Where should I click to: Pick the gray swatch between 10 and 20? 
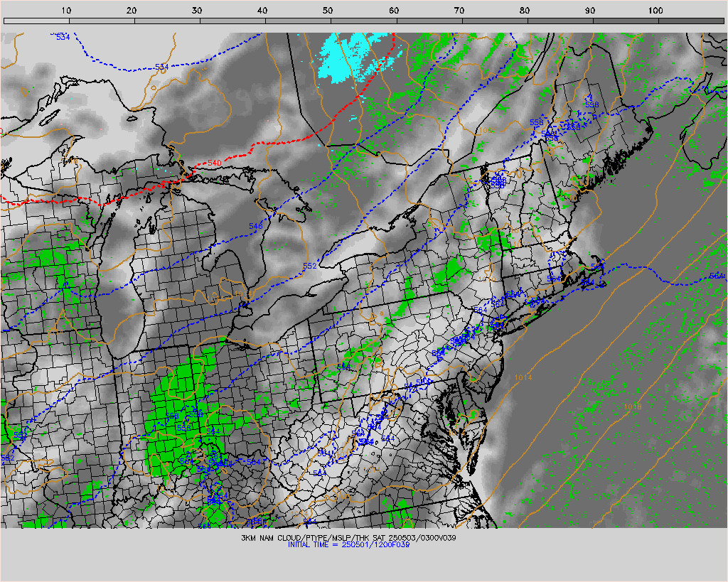(x=102, y=21)
